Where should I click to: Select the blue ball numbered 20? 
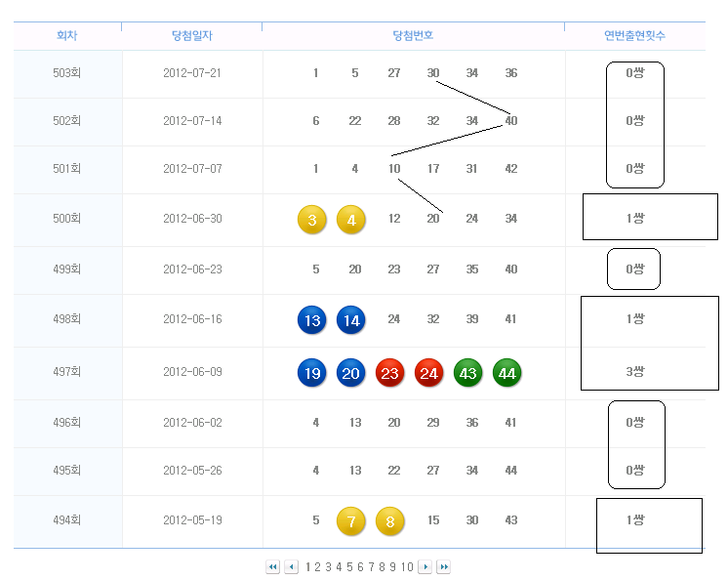[351, 373]
